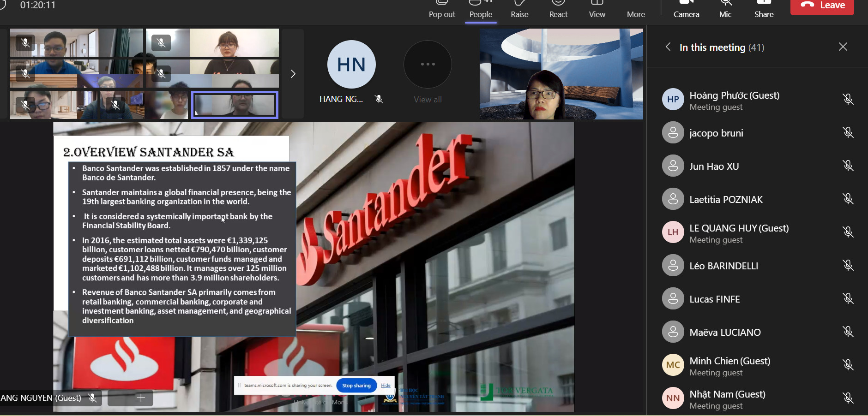This screenshot has width=868, height=416.
Task: Open View all participants circle
Action: click(428, 64)
